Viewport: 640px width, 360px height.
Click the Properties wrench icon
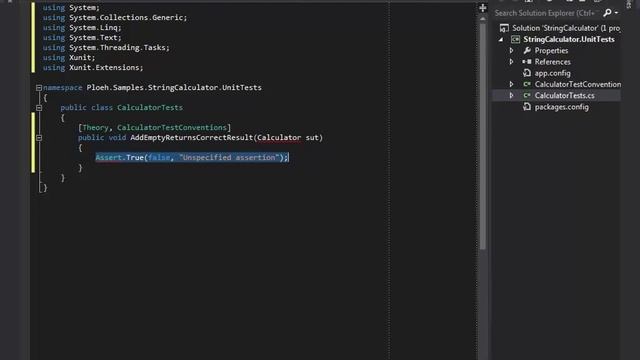coord(527,51)
